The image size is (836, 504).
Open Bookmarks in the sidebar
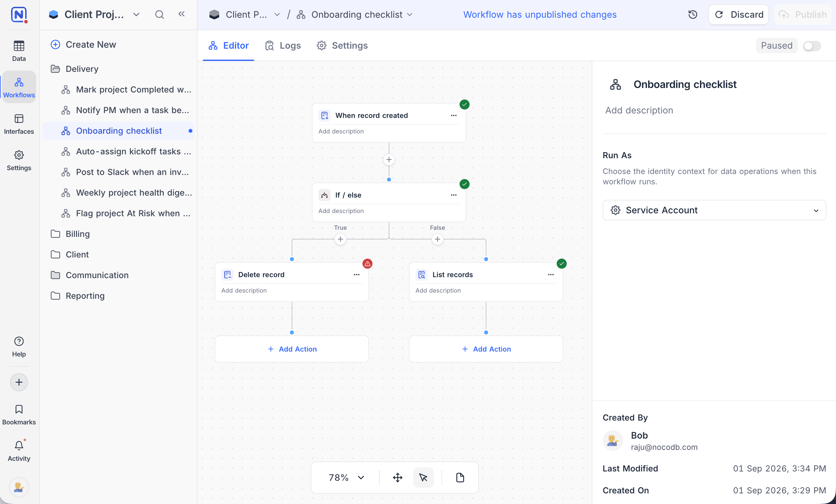point(19,414)
